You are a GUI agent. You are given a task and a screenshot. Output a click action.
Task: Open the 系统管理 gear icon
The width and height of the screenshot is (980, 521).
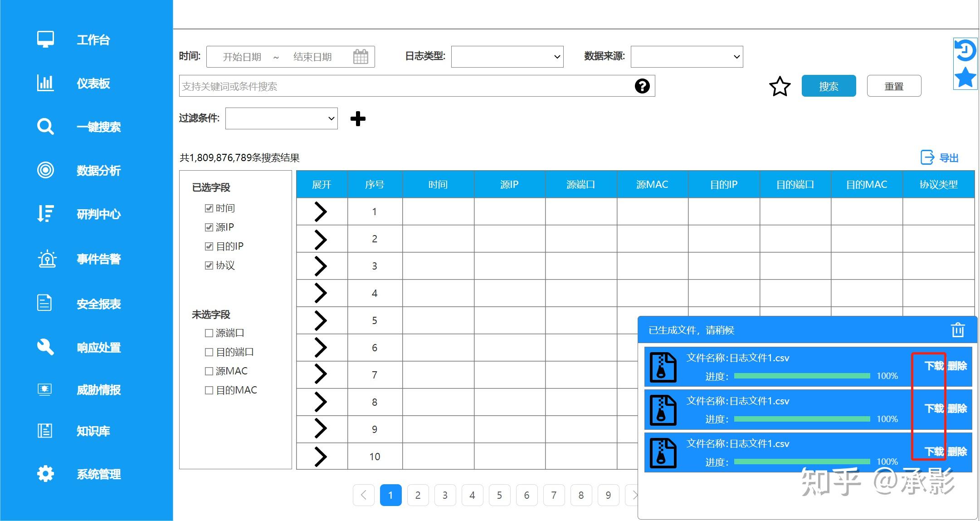coord(45,474)
